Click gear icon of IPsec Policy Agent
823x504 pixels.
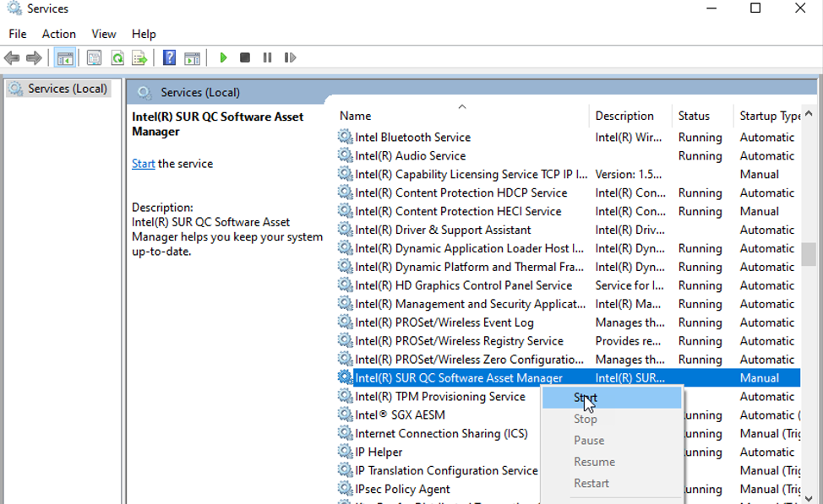coord(345,489)
